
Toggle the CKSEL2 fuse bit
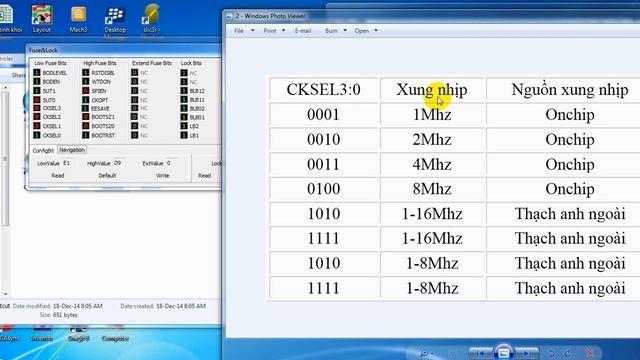pos(37,117)
